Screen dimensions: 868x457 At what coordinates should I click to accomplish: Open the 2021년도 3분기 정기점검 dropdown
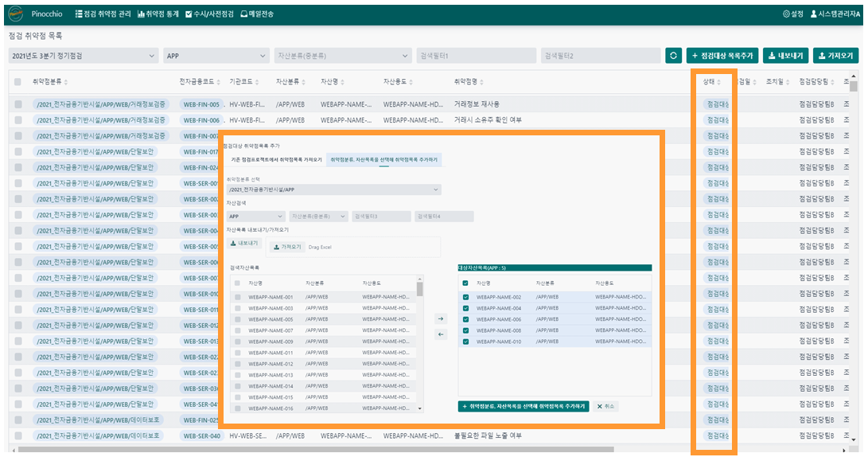point(83,56)
